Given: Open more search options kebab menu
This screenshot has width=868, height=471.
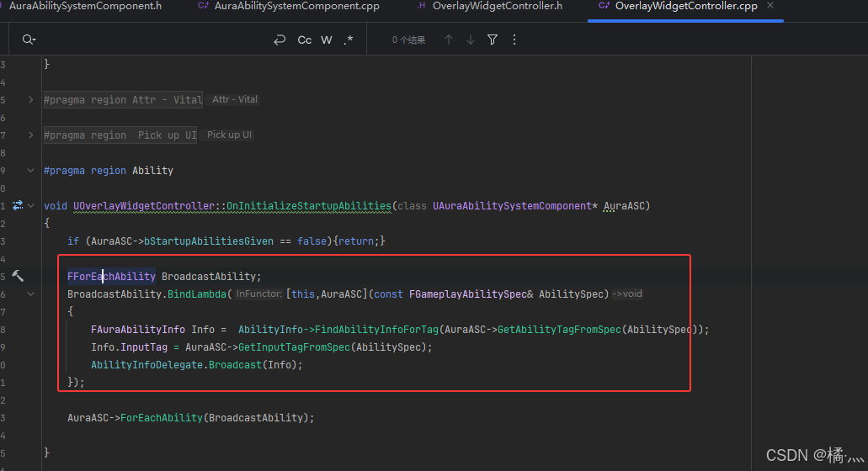Looking at the screenshot, I should 514,40.
